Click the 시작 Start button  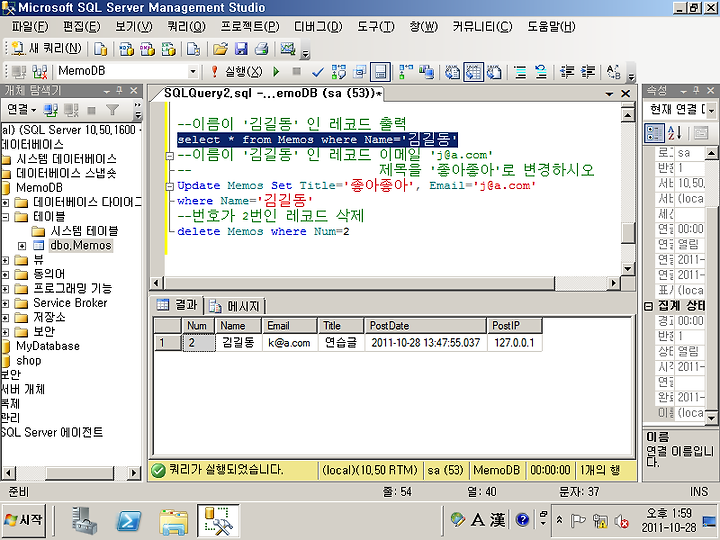pyautogui.click(x=23, y=520)
